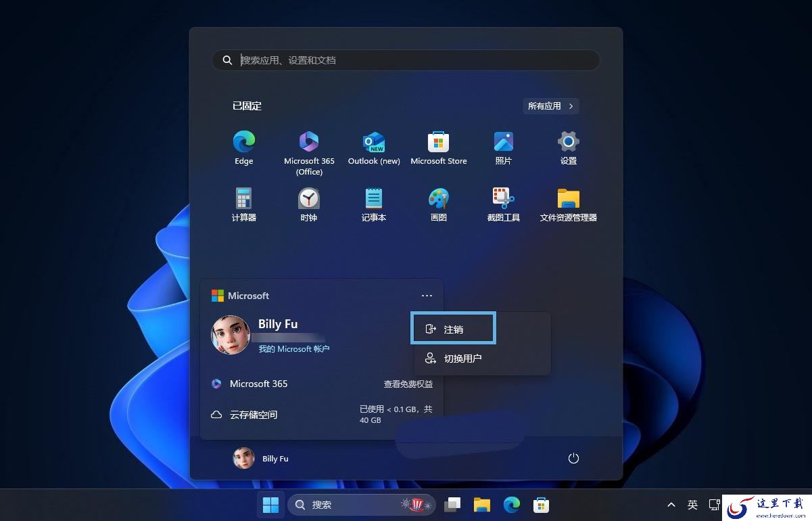Click the Microsoft 365 row in account card
Viewport: 812px width, 521px height.
point(322,384)
